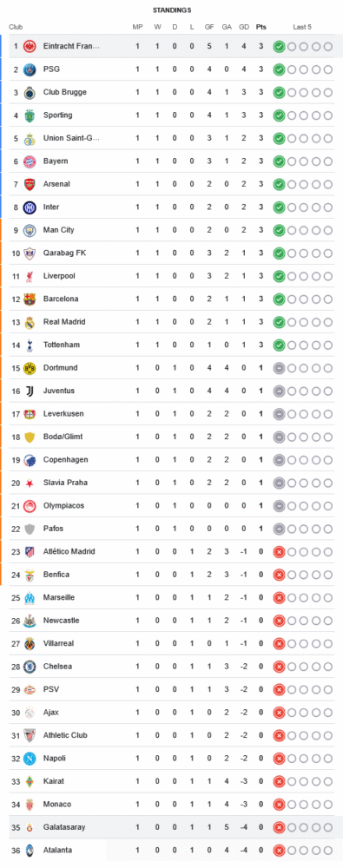
Task: Click Liverpool's green win result icon
Action: 279,276
